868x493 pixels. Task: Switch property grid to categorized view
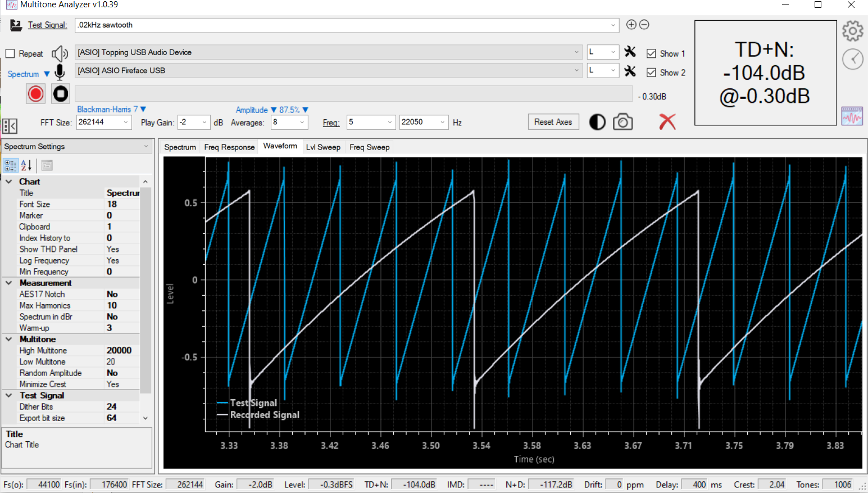coord(11,165)
